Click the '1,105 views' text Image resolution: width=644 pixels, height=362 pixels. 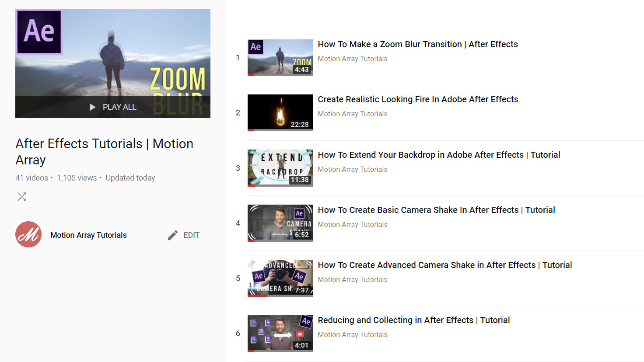(77, 178)
